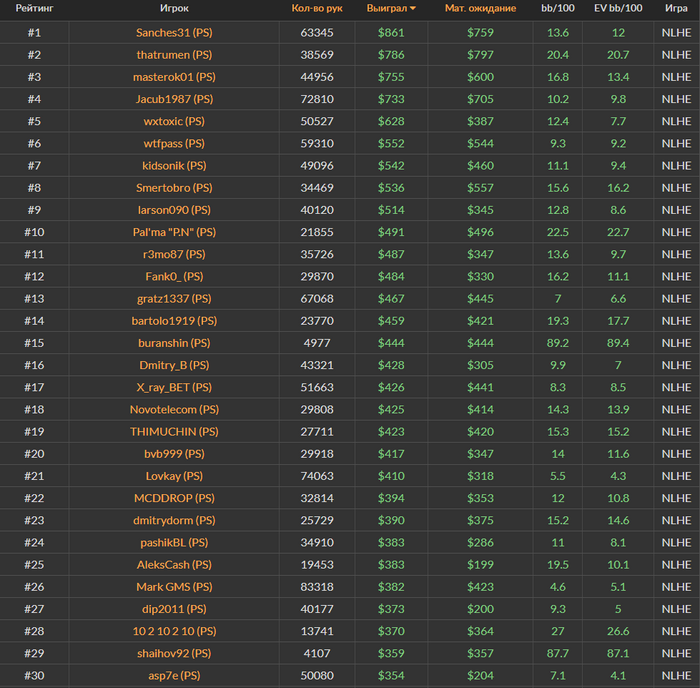Select the #15 rating cell
700x688 pixels.
[x=34, y=343]
